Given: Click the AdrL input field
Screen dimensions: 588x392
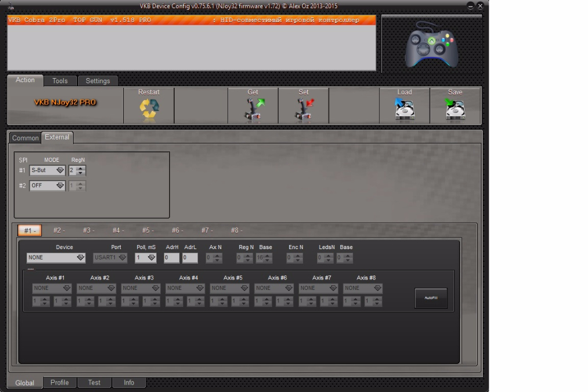Looking at the screenshot, I should (x=189, y=258).
